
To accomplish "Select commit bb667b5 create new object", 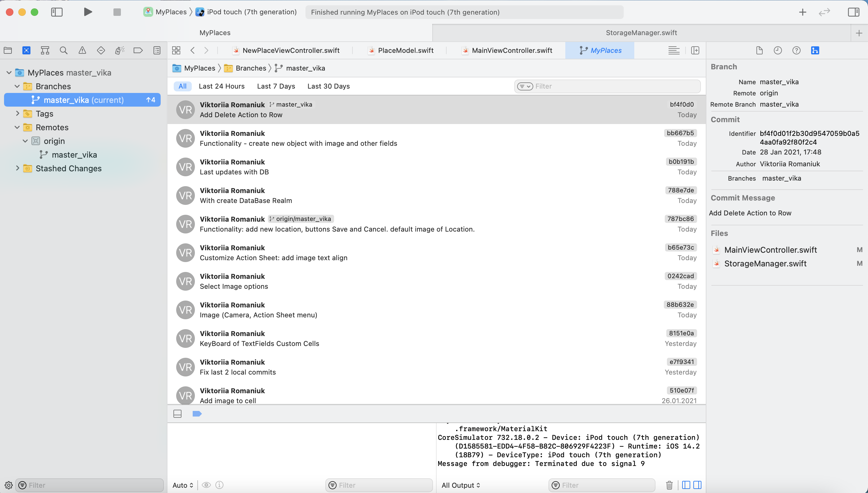I will (437, 138).
